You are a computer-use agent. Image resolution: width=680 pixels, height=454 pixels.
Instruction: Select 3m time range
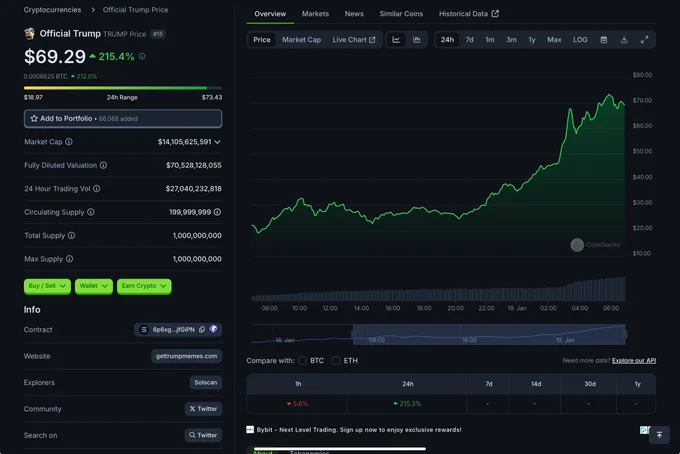tap(511, 39)
